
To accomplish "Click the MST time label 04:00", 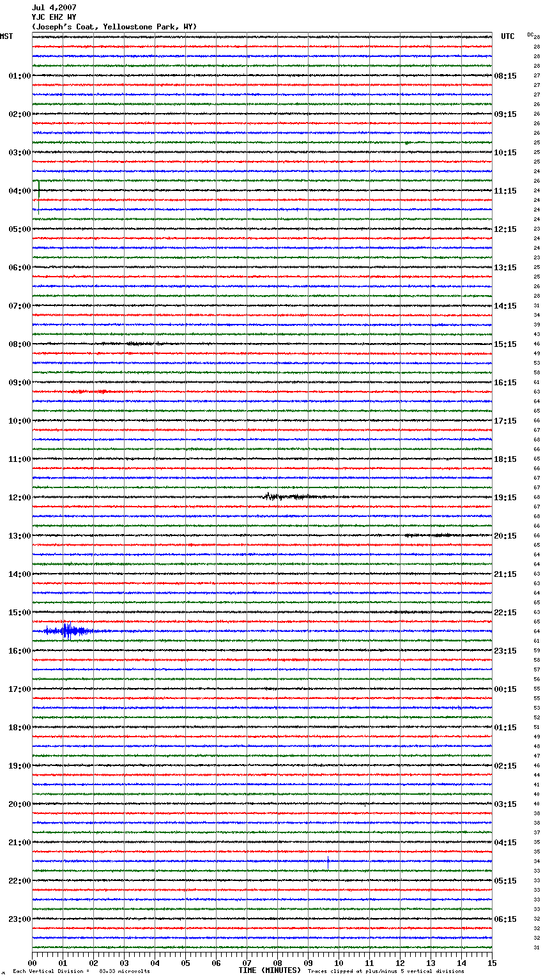I will (x=20, y=191).
